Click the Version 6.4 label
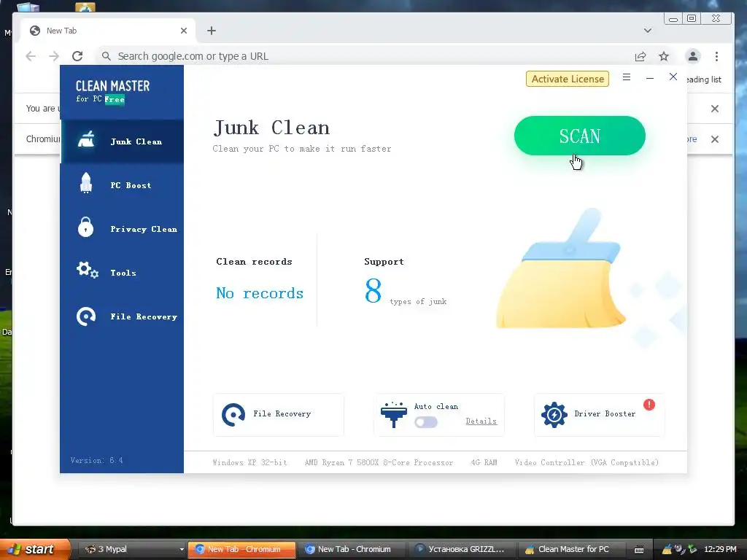The width and height of the screenshot is (747, 560). (97, 461)
